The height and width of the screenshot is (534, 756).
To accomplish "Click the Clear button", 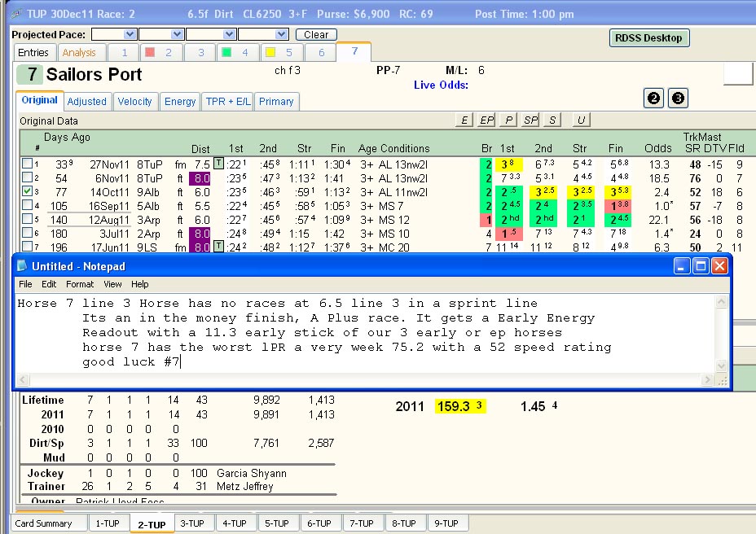I will point(316,34).
